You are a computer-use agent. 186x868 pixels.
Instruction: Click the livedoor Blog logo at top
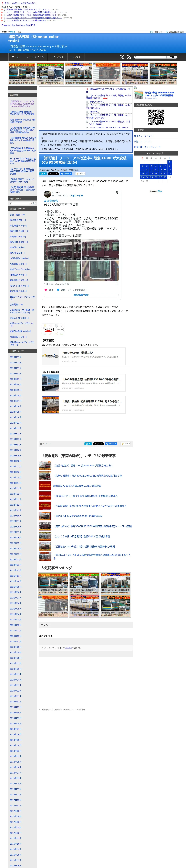pos(8,32)
